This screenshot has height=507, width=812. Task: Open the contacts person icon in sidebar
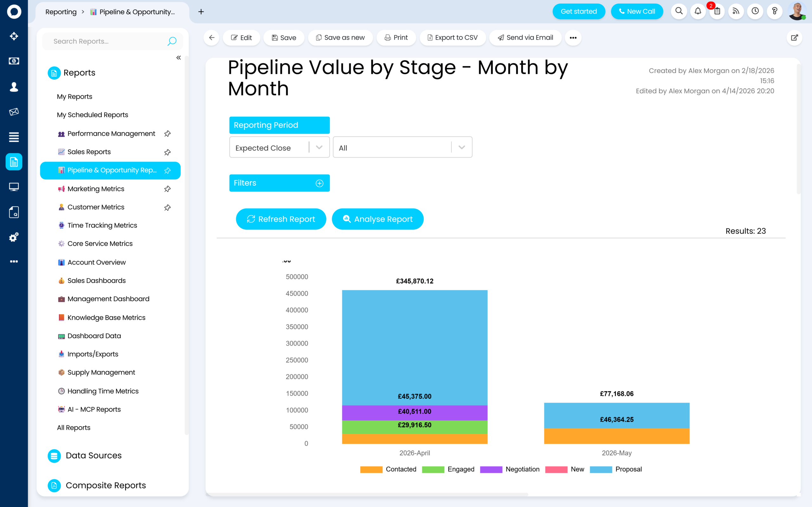(14, 87)
